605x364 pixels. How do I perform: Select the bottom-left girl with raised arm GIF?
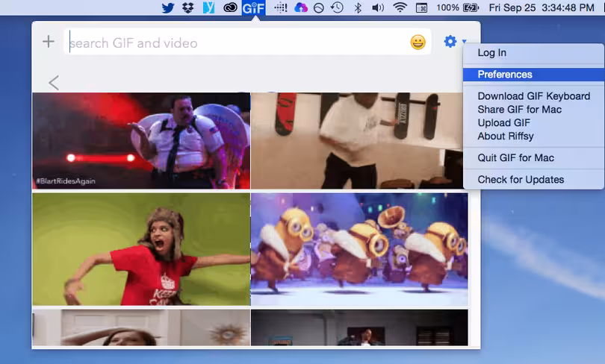[x=141, y=327]
